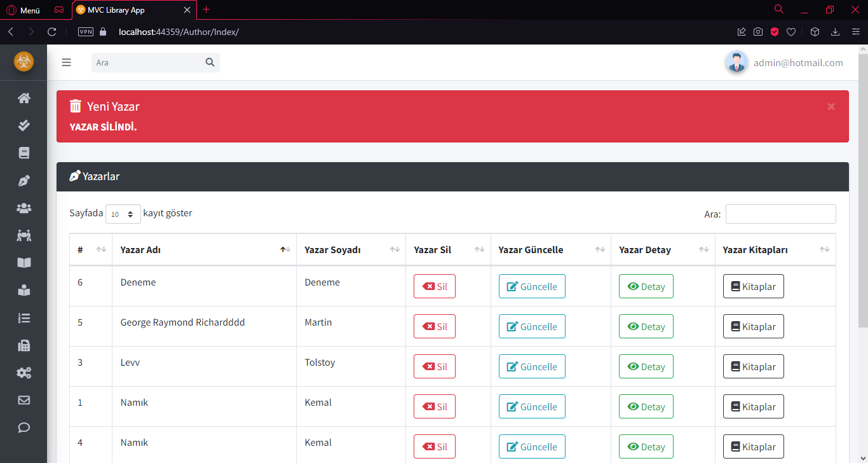
Task: Sort table by Yazar Detay column
Action: [663, 250]
